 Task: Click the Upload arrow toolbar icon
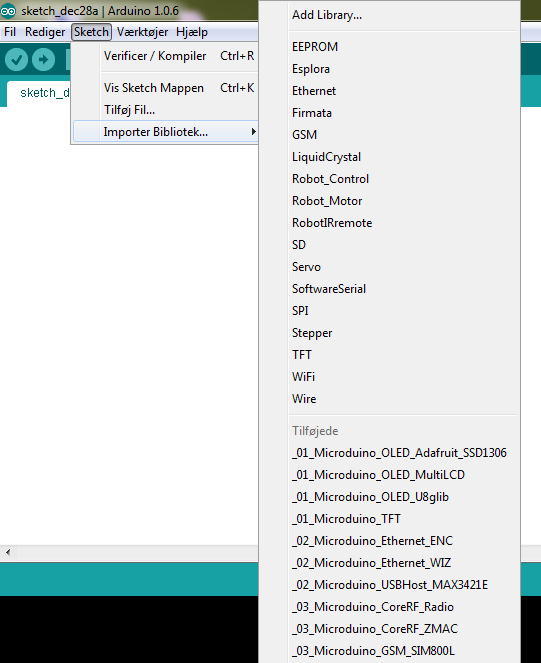tap(44, 60)
